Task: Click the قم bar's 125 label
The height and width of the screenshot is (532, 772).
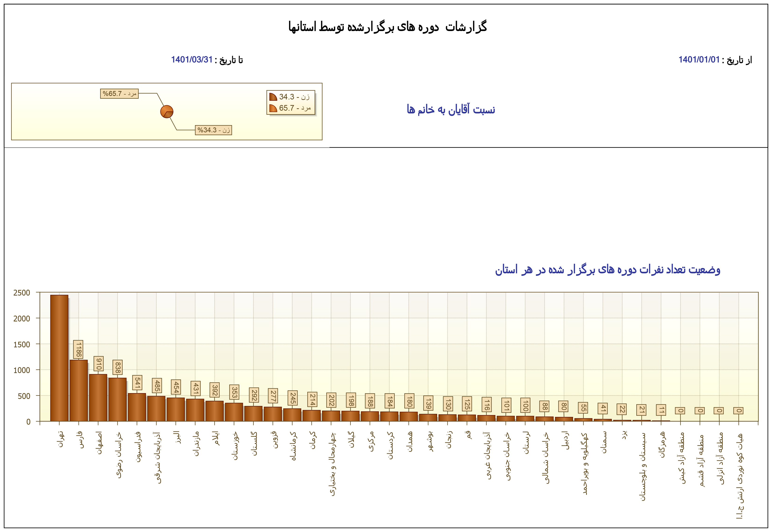Action: point(467,404)
